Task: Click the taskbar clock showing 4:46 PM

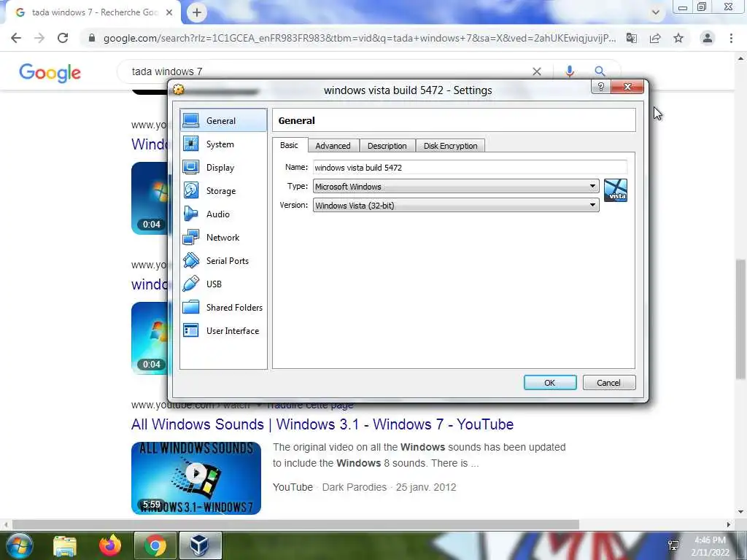Action: pyautogui.click(x=710, y=546)
